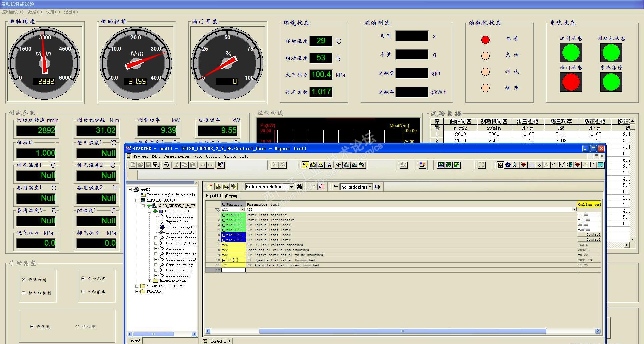
Task: Click the blue gear drive navigator icon
Action: (x=508, y=165)
